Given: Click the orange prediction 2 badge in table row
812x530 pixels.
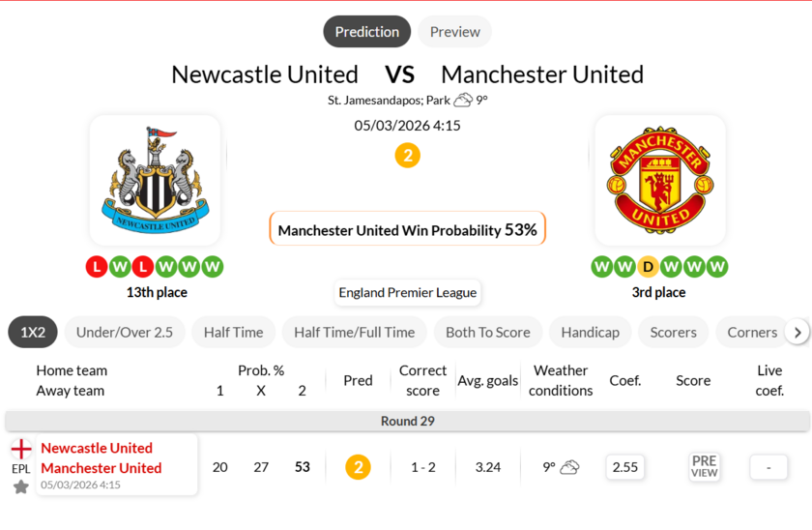Looking at the screenshot, I should coord(358,467).
